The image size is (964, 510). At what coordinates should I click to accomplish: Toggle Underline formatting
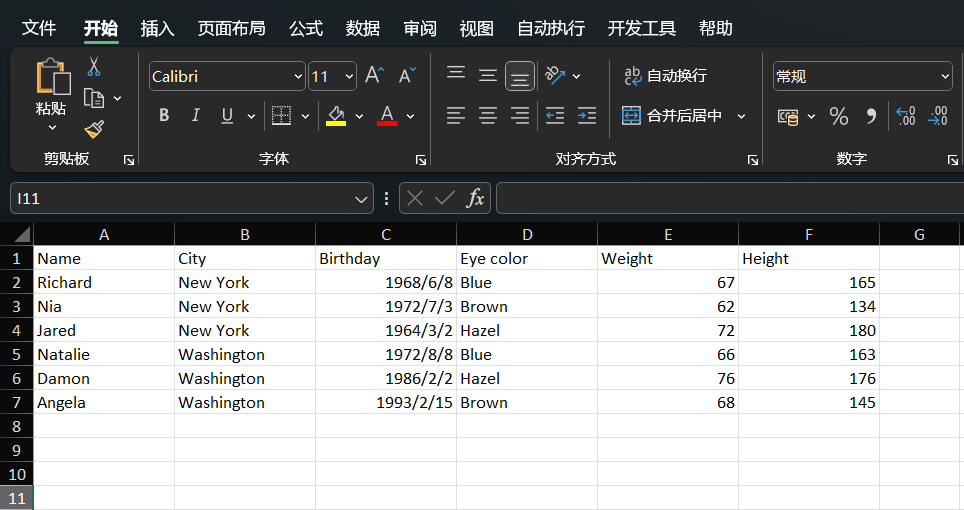227,116
